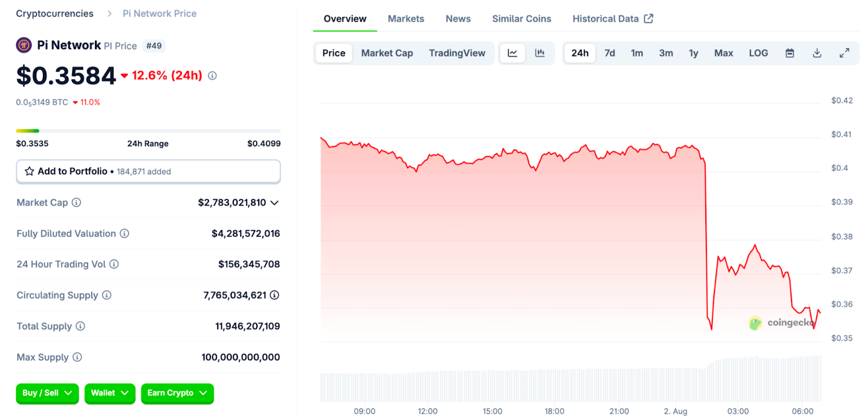The width and height of the screenshot is (868, 418).
Task: Expand the Market Cap value chevron
Action: (275, 202)
